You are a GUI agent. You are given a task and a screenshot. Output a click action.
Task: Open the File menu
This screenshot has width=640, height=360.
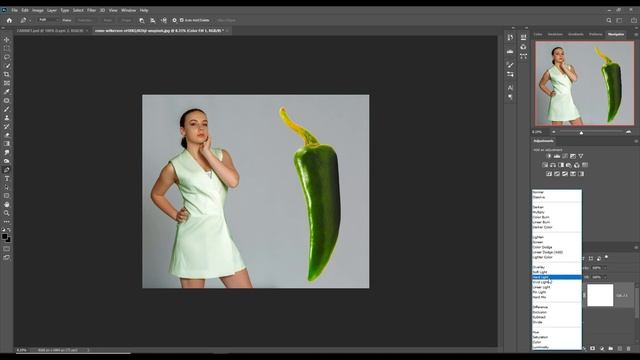pyautogui.click(x=14, y=10)
